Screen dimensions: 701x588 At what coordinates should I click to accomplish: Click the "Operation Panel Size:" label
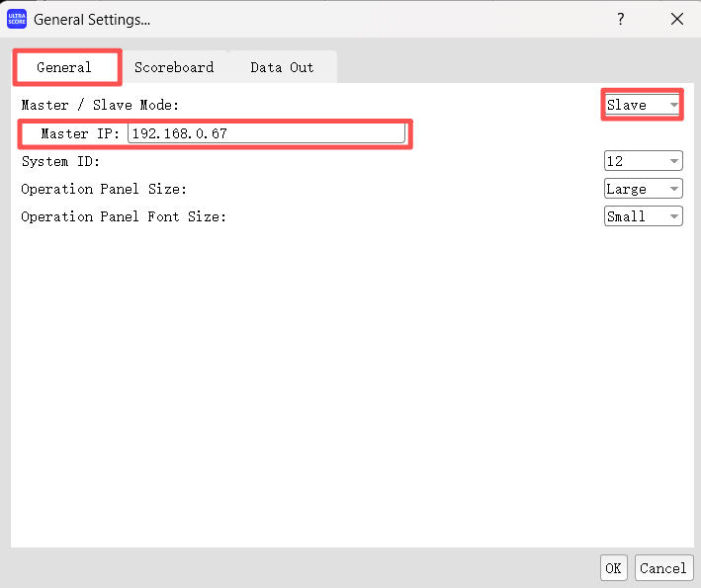pos(104,189)
